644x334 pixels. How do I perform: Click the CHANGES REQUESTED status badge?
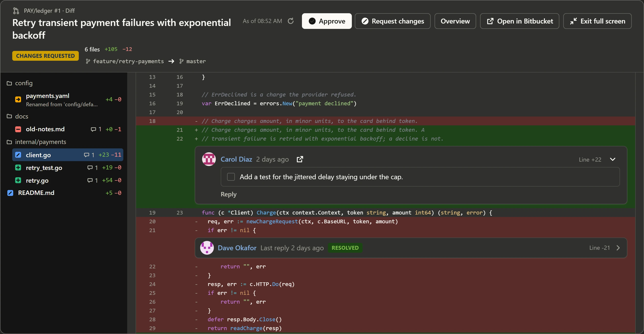46,56
